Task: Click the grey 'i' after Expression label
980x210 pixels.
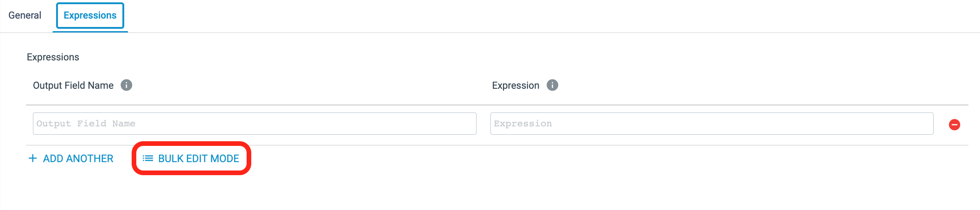Action: click(x=552, y=85)
